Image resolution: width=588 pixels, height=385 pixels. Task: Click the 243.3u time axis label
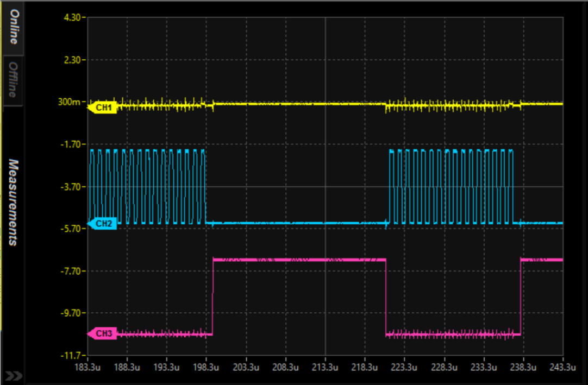click(x=562, y=367)
